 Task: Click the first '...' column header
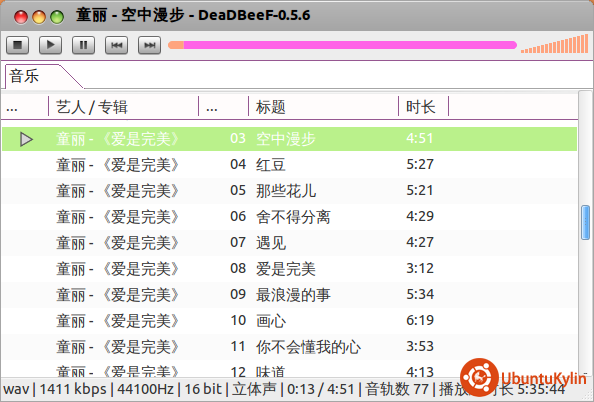[24, 107]
